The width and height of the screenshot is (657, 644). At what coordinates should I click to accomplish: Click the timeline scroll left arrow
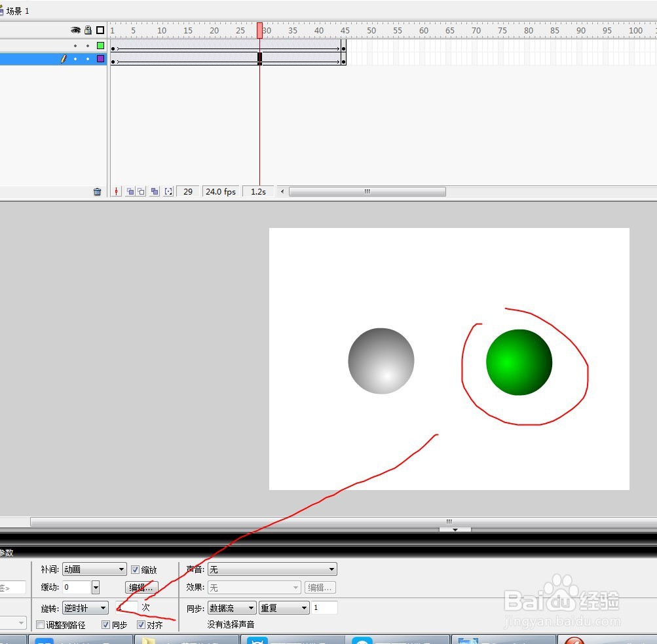click(282, 191)
